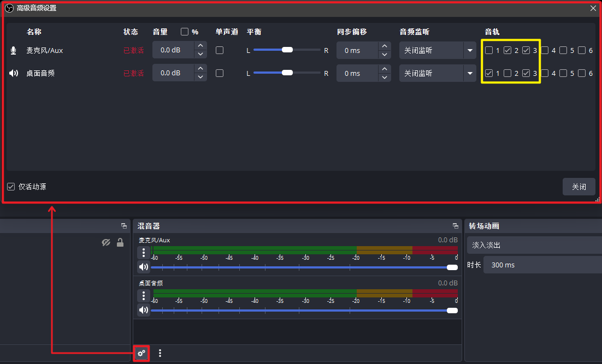Click the 关闭 button to close the dialog

(x=579, y=186)
